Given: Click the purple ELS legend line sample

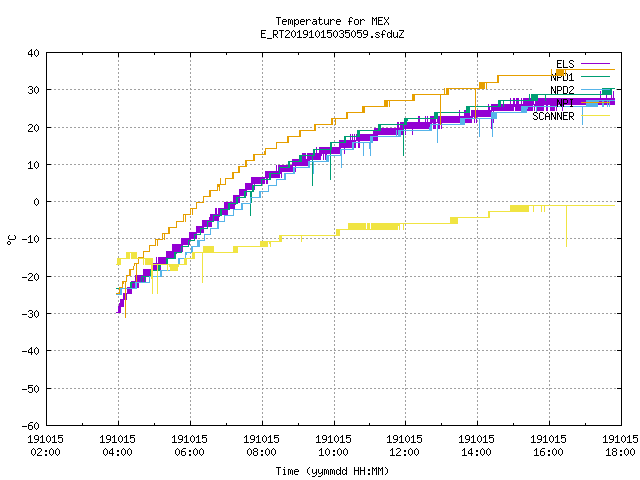Looking at the screenshot, I should click(x=596, y=64).
